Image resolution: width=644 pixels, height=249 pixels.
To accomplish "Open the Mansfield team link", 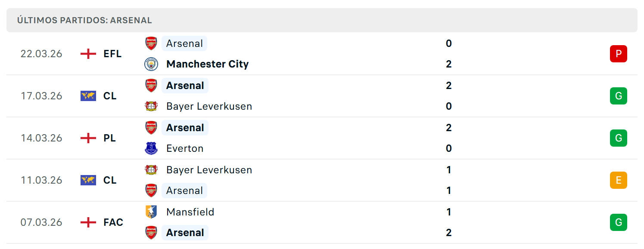I will (x=190, y=212).
